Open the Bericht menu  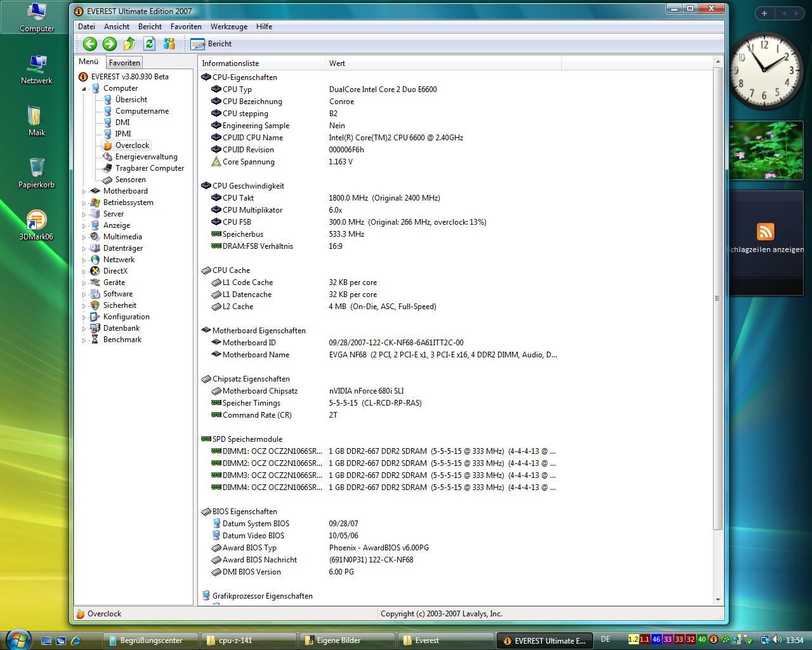150,27
